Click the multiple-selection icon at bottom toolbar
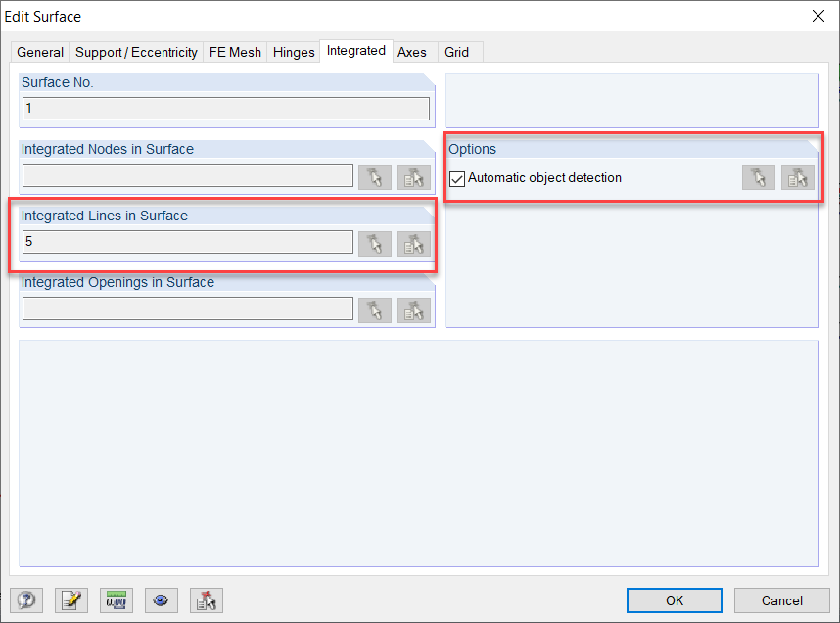Viewport: 840px width, 623px height. pyautogui.click(x=206, y=600)
